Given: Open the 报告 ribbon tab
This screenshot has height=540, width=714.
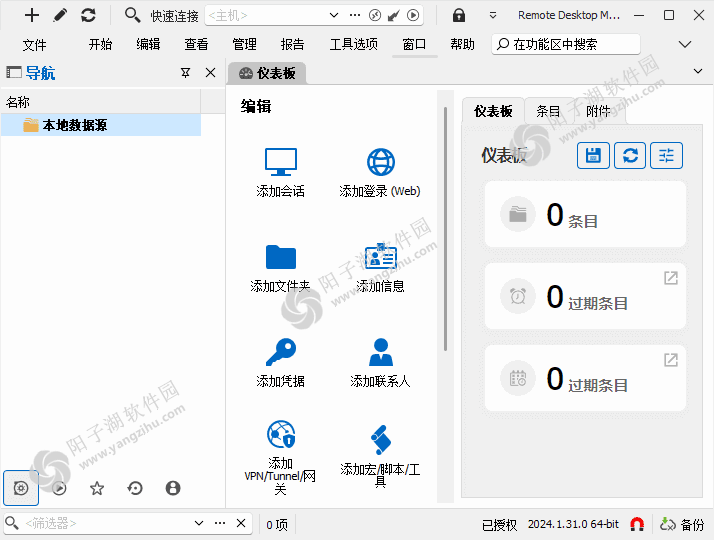Looking at the screenshot, I should pos(292,44).
